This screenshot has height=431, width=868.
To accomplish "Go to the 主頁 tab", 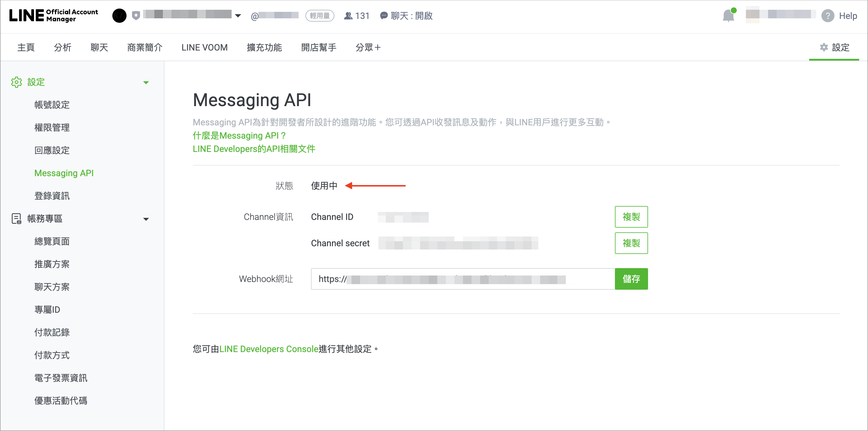I will pyautogui.click(x=26, y=48).
